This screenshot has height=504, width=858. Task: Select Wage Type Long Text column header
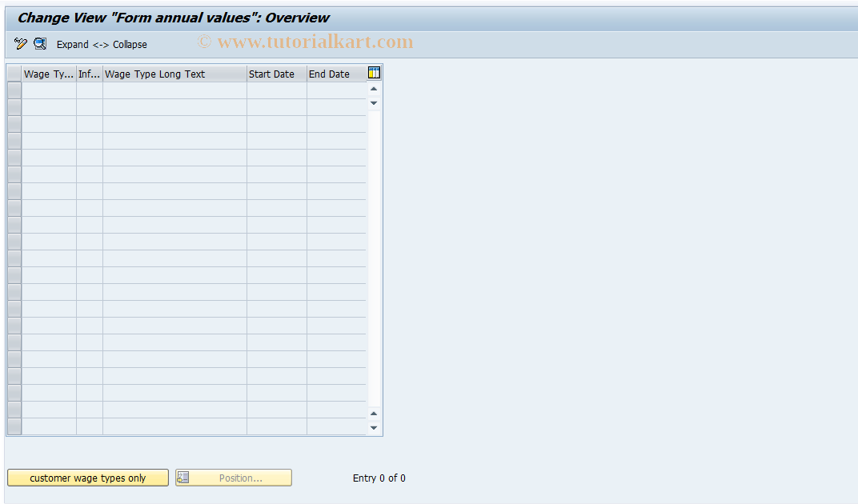[x=174, y=74]
